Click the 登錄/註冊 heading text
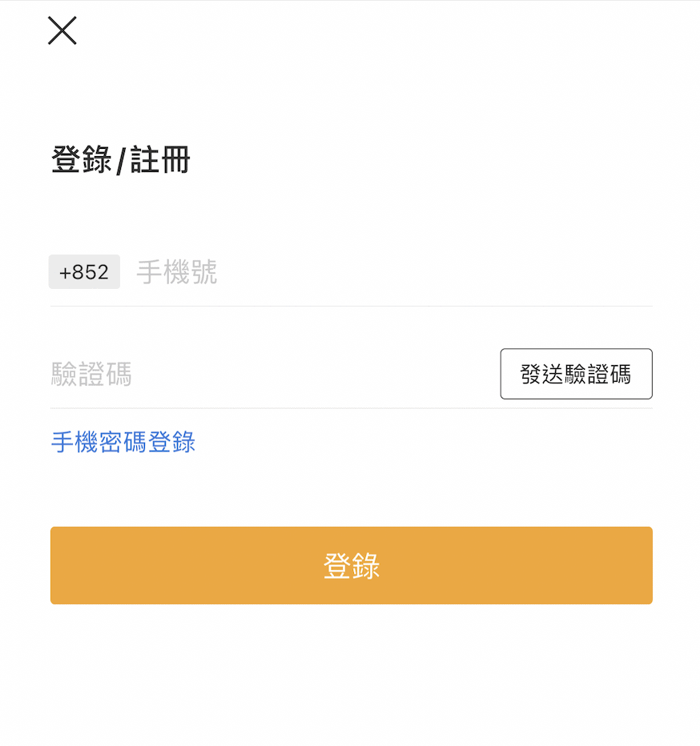 coord(121,160)
